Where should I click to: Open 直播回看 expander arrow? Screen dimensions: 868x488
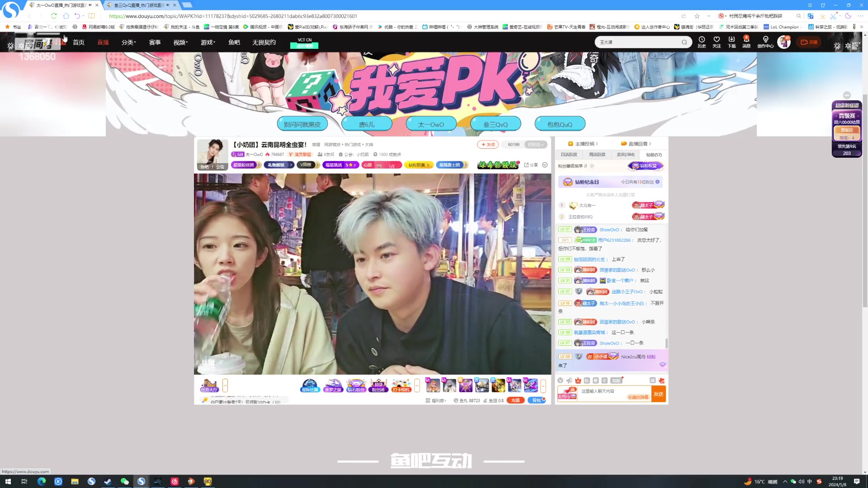click(650, 144)
